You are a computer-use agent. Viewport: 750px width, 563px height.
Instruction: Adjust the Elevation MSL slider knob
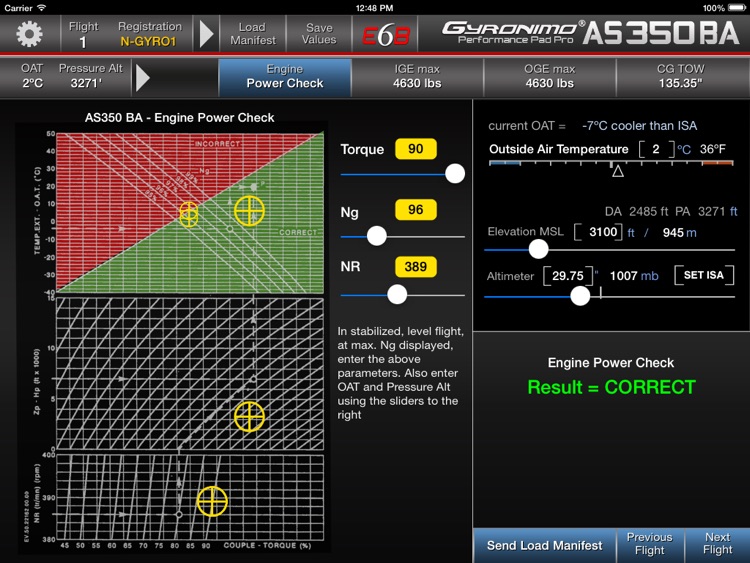tap(538, 249)
